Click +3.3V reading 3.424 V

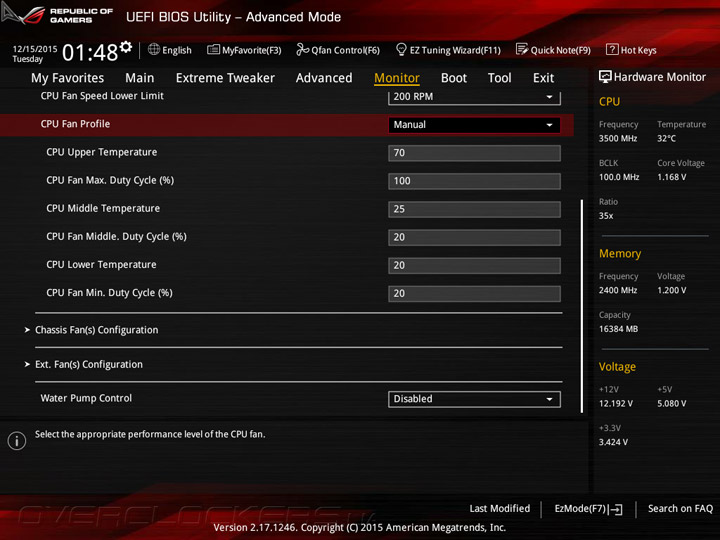[x=613, y=442]
